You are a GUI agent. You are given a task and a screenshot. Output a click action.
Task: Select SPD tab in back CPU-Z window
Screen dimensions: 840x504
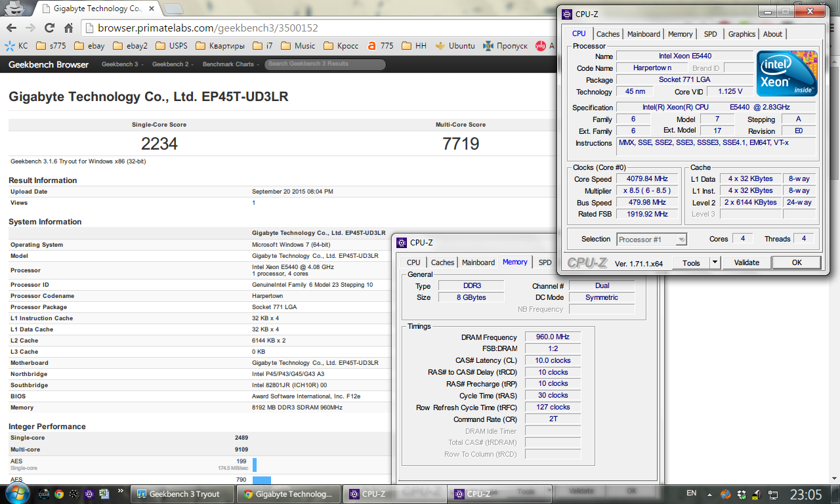coord(545,262)
